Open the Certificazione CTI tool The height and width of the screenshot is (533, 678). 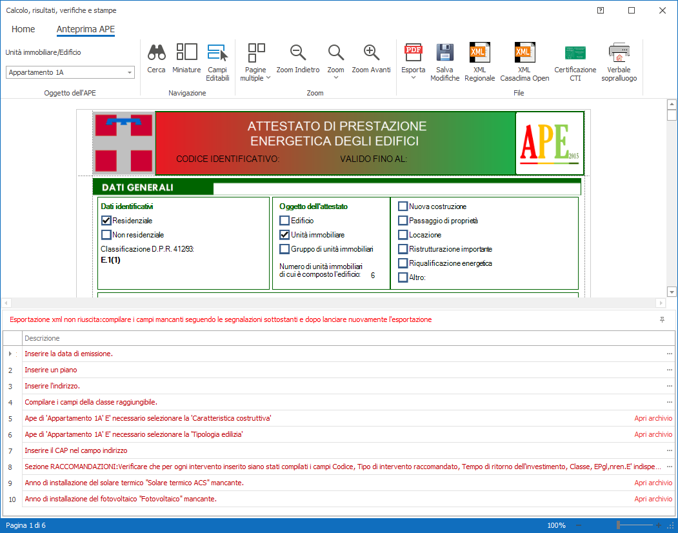pos(575,60)
